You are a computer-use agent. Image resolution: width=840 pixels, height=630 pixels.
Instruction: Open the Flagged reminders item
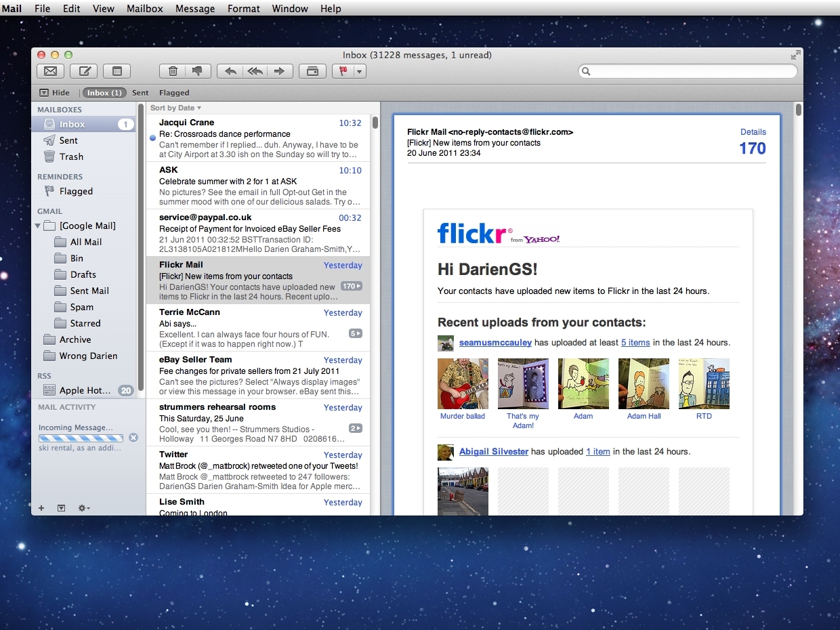tap(83, 191)
